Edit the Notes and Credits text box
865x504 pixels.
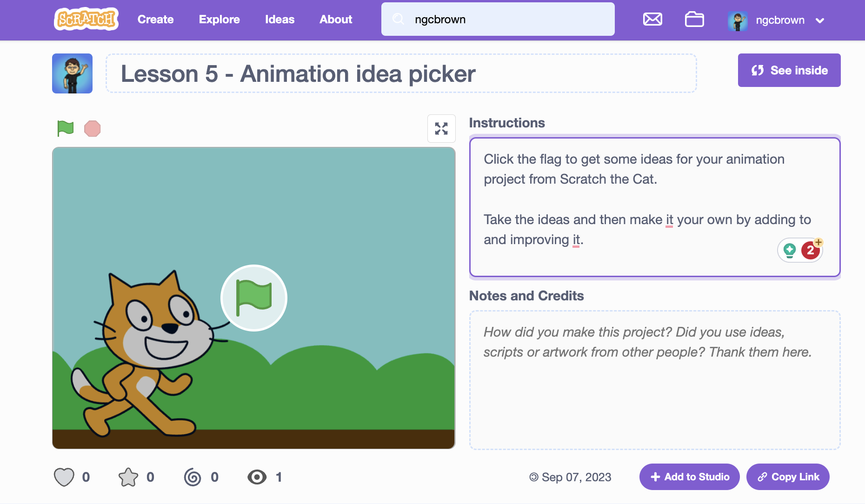point(654,380)
